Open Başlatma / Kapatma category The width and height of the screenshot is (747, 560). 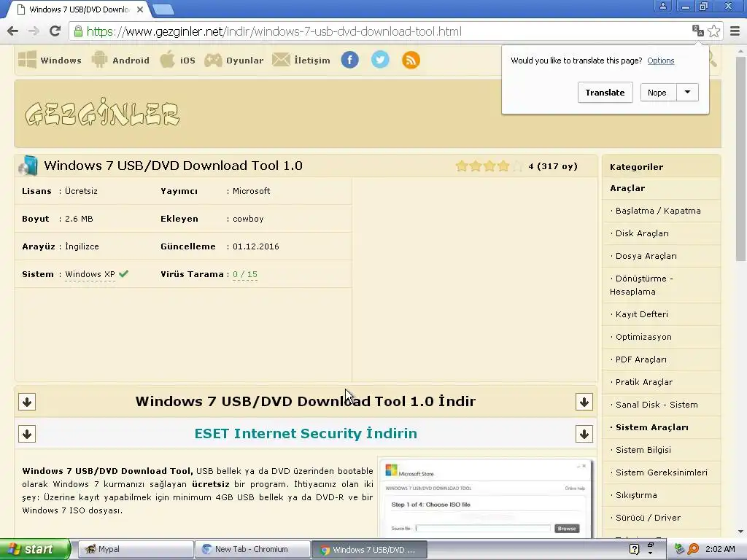658,211
